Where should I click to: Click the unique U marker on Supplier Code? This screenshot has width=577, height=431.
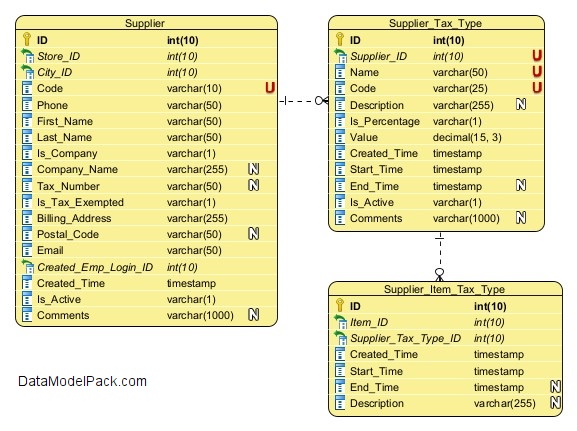270,88
